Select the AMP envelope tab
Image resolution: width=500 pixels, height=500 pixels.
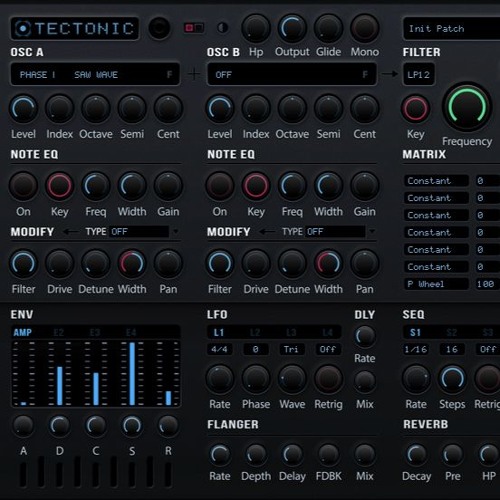(x=22, y=332)
